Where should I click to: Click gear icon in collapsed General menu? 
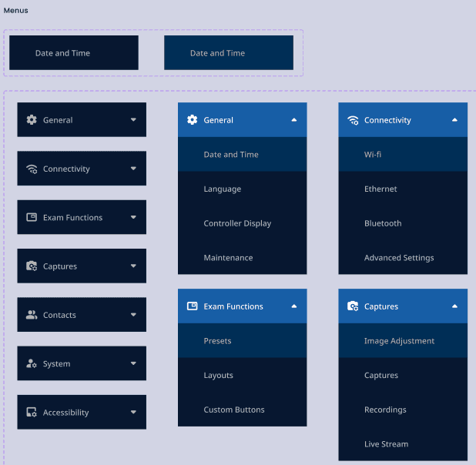click(x=32, y=120)
